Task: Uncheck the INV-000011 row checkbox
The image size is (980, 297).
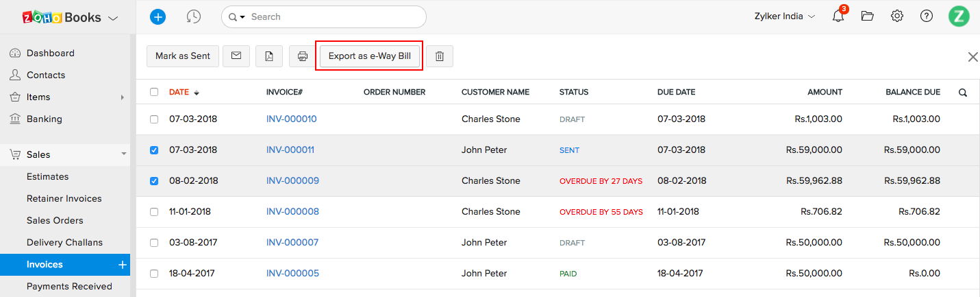Action: [x=154, y=150]
